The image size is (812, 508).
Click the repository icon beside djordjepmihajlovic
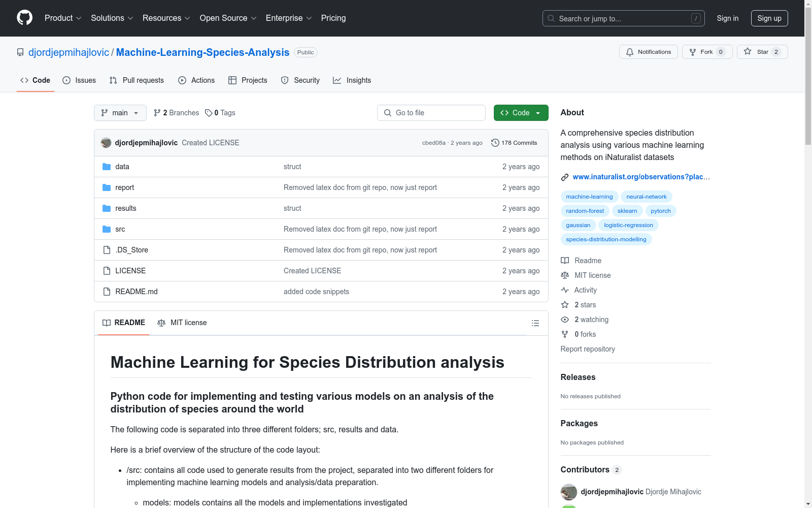coord(20,52)
